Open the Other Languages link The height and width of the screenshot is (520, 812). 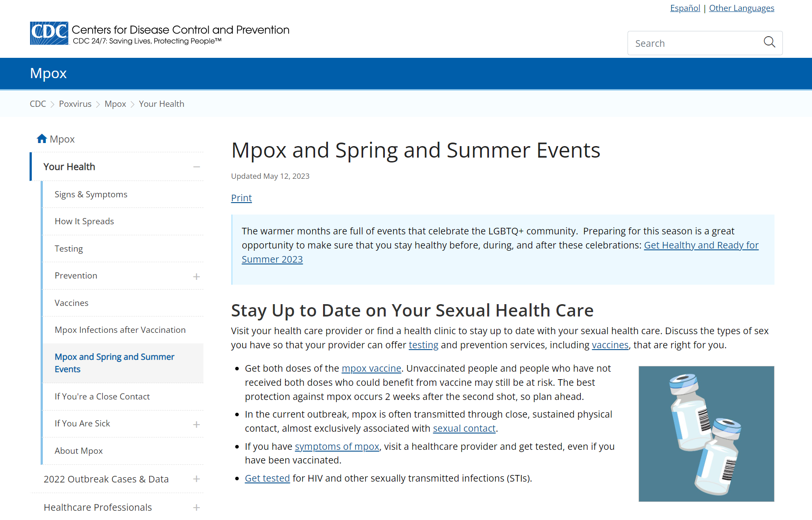coord(741,8)
